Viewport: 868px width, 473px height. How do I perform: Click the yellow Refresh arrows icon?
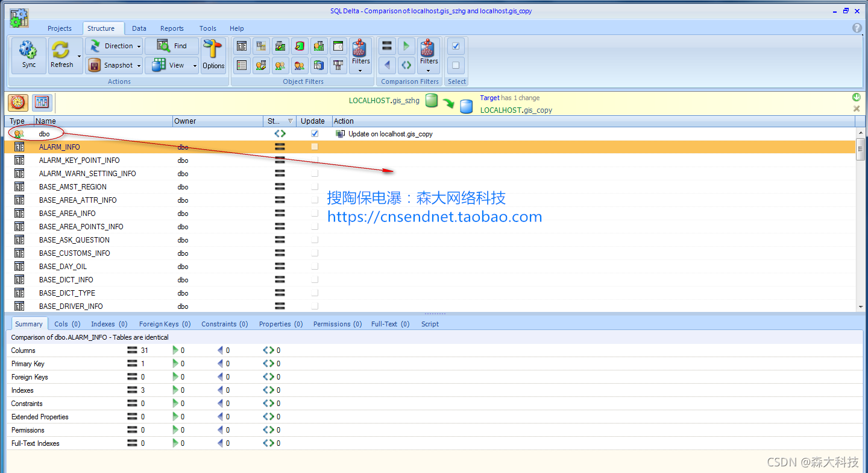[x=60, y=50]
